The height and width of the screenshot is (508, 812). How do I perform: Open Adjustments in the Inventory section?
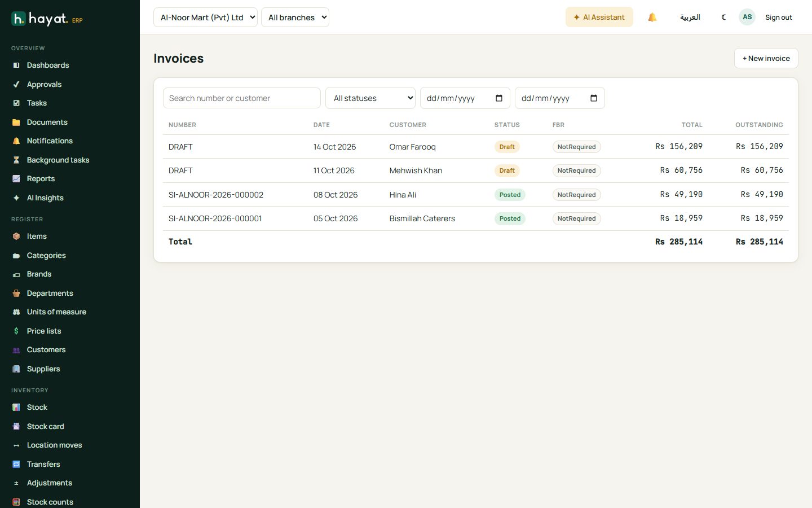50,483
